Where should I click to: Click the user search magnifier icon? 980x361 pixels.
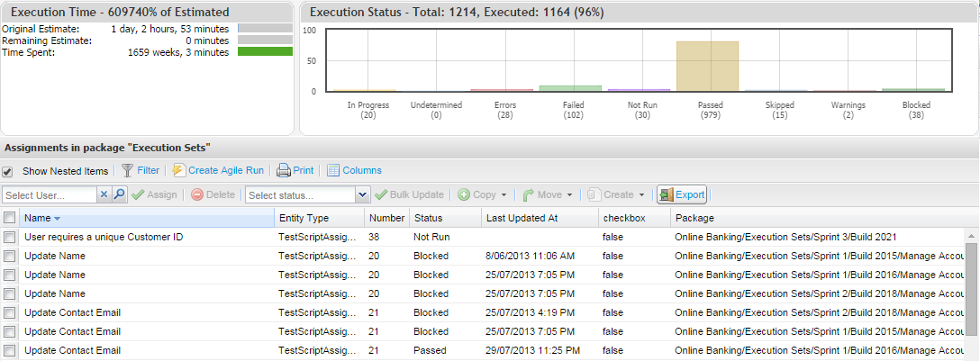(119, 194)
